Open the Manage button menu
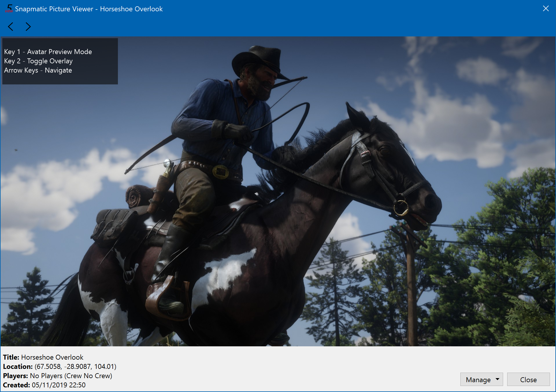Image resolution: width=556 pixels, height=392 pixels. coord(478,380)
